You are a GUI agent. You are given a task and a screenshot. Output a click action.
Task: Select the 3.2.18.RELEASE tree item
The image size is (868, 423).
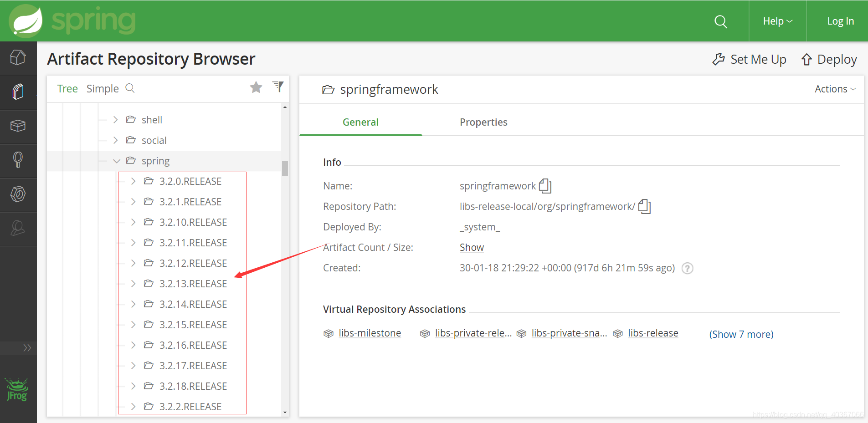[193, 386]
